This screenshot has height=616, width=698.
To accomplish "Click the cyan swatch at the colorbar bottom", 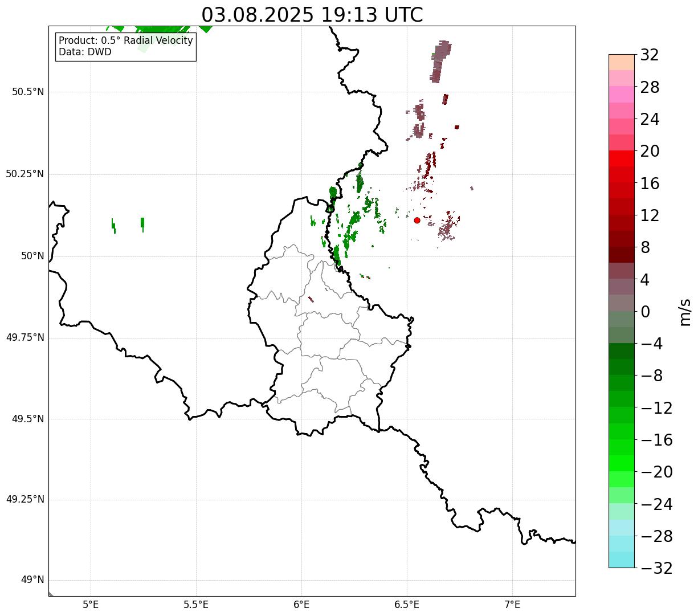I will [622, 560].
